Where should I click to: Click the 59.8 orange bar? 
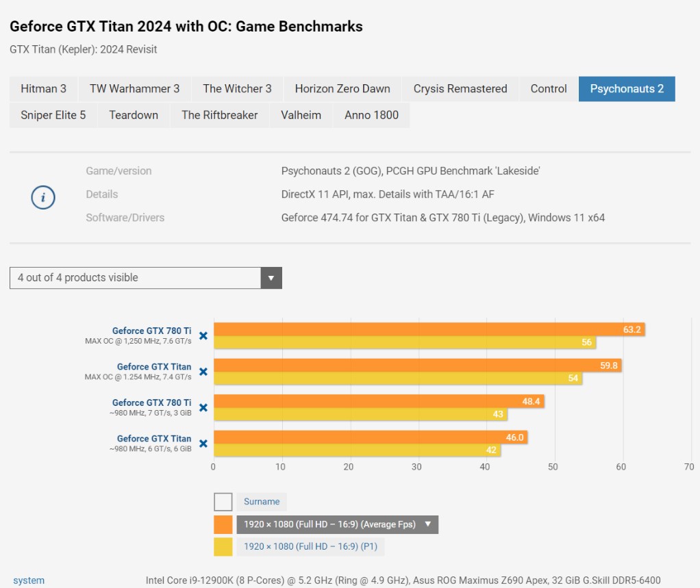click(418, 366)
